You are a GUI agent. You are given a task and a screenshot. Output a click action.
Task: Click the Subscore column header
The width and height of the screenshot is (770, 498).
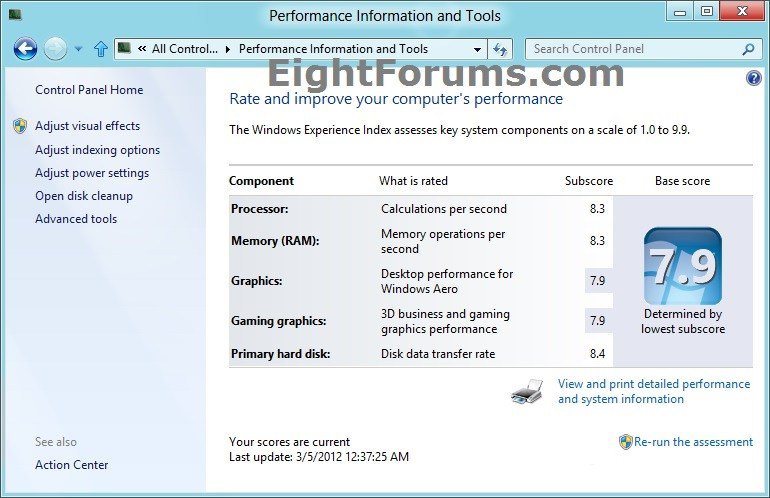click(x=589, y=181)
